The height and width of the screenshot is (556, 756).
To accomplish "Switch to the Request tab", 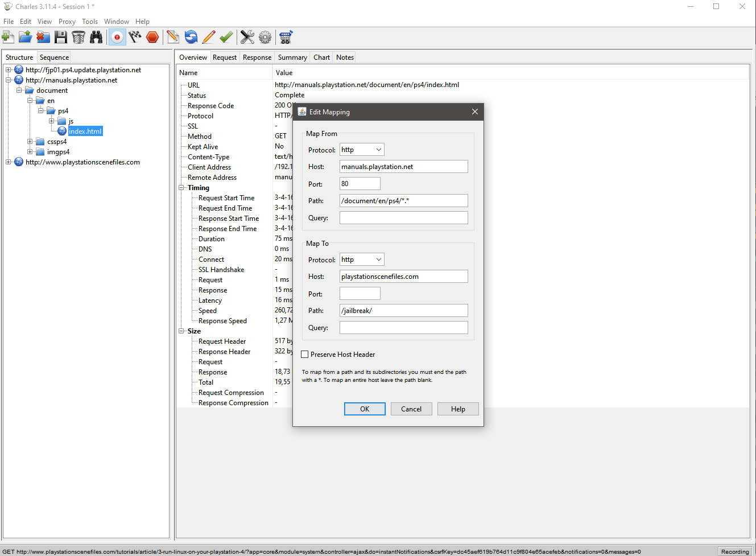I will pyautogui.click(x=225, y=57).
